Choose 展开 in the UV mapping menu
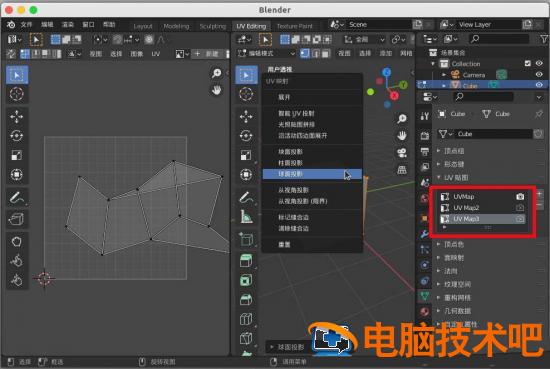 (x=312, y=97)
